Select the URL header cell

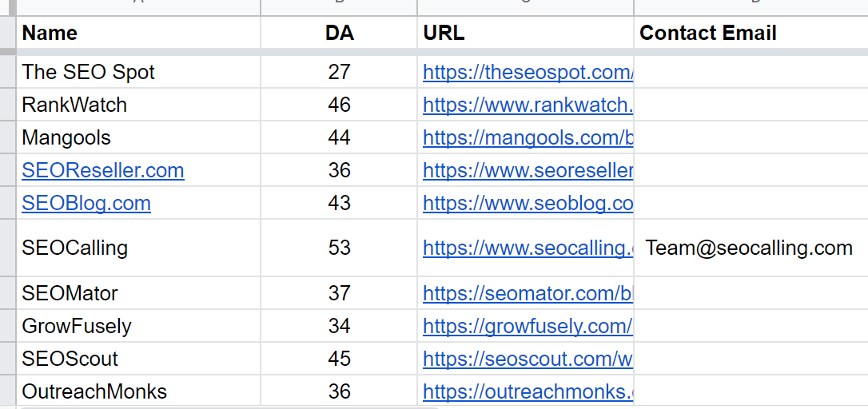point(525,33)
